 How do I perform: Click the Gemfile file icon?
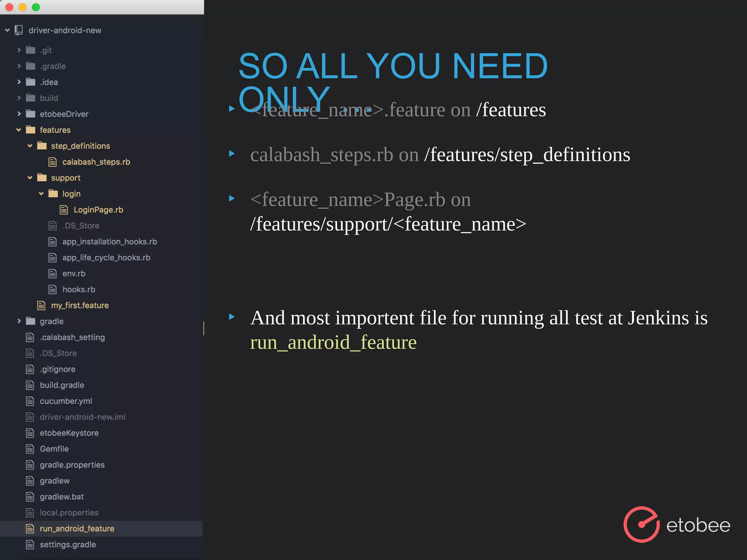point(30,449)
